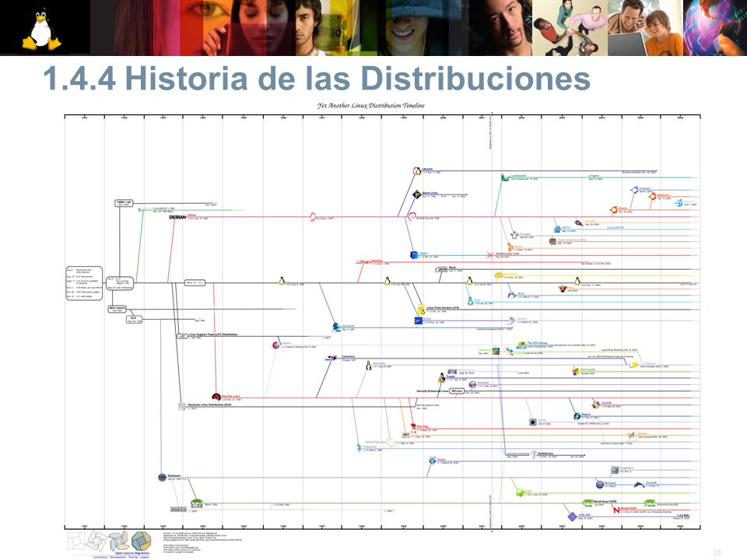
Task: Click the Storm Linux diamond logo
Action: 416,194
